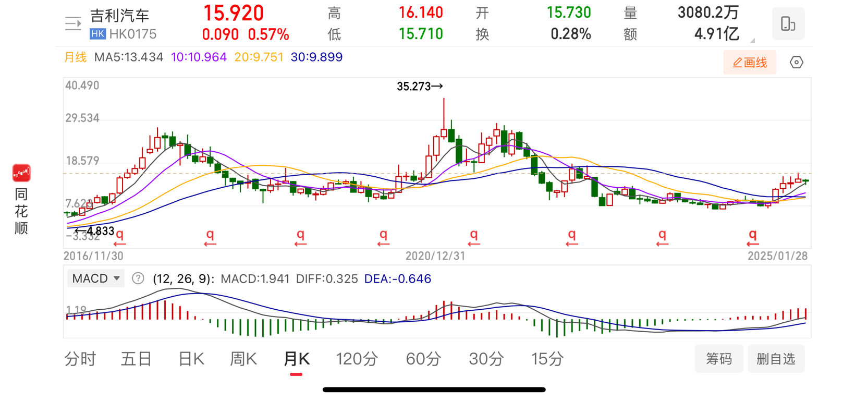Tap 删自选 to remove from watchlist
This screenshot has width=868, height=401.
[776, 359]
